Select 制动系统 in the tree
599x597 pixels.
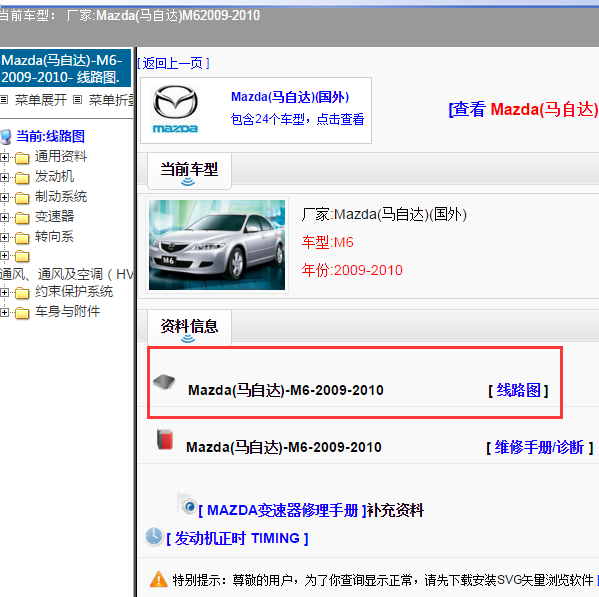(61, 196)
